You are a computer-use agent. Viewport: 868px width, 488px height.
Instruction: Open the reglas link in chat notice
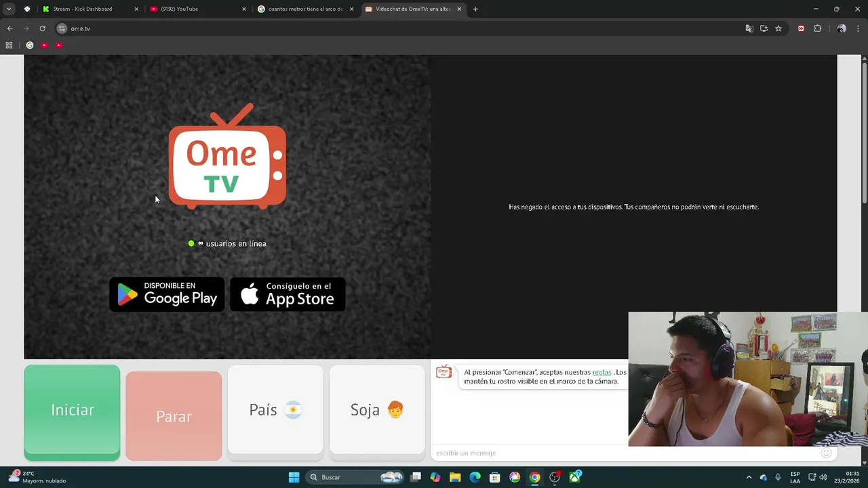click(601, 372)
